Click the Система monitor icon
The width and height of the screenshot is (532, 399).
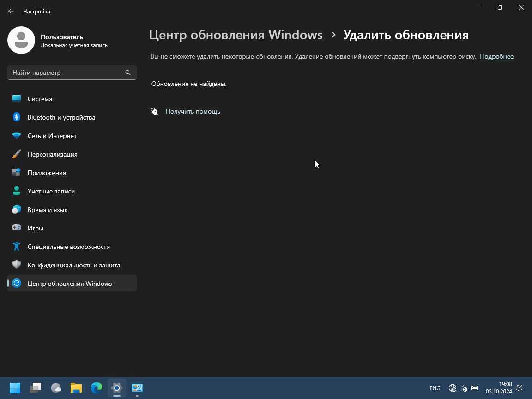[x=17, y=98]
